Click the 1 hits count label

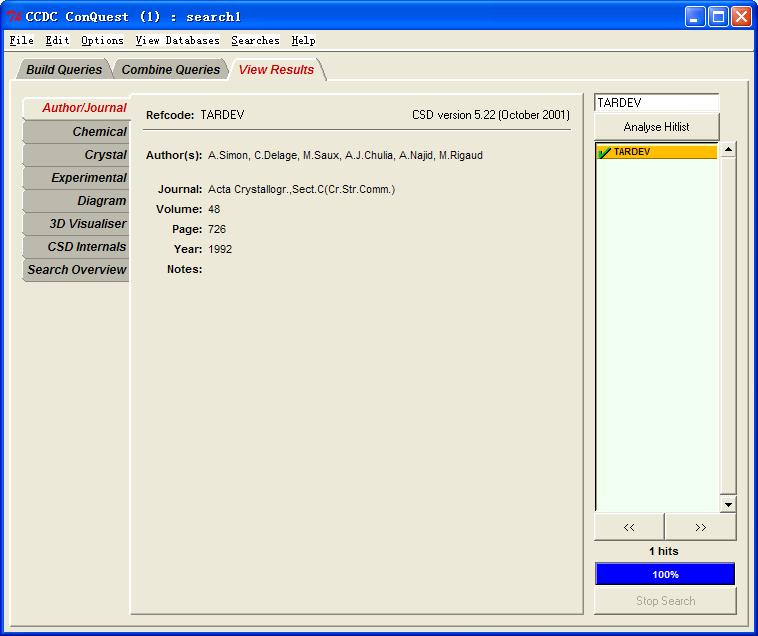[x=664, y=551]
